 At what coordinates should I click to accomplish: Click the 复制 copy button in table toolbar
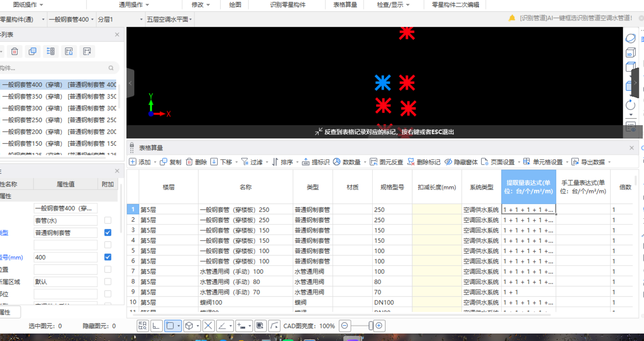(x=171, y=162)
